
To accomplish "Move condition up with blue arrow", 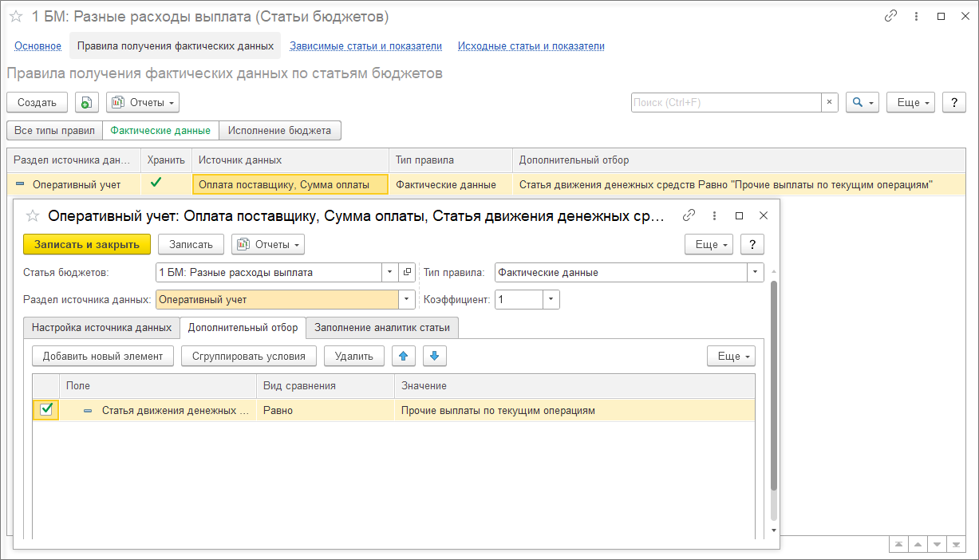I will (x=403, y=356).
